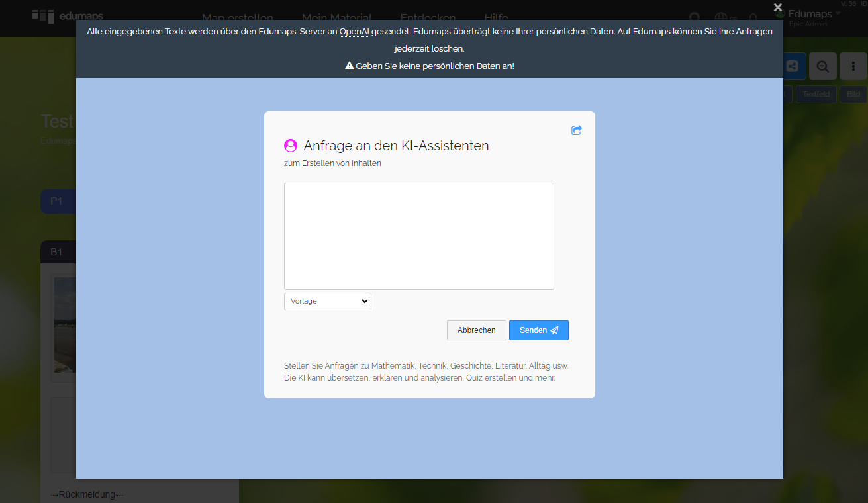Screen dimensions: 868x503
Task: Close the overlay with the white X icon
Action: point(778,7)
